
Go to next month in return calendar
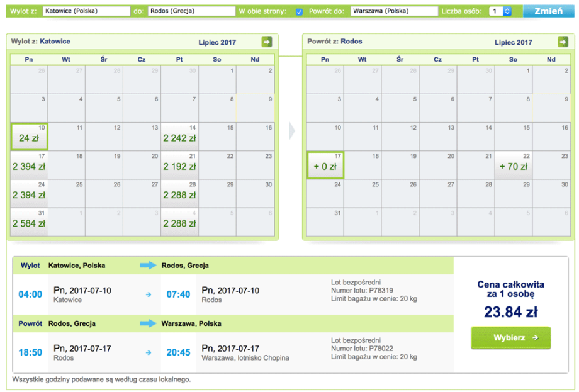(x=563, y=42)
